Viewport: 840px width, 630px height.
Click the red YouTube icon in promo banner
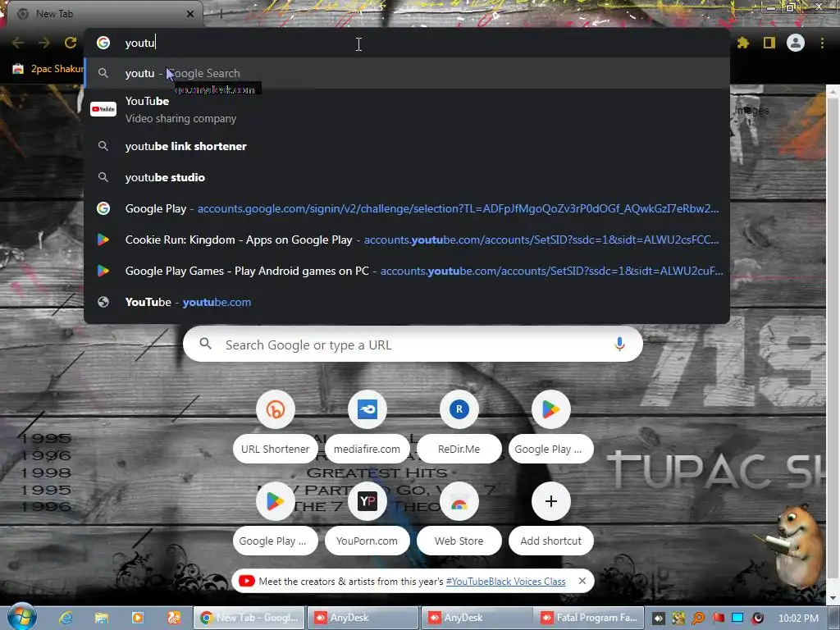(x=246, y=582)
